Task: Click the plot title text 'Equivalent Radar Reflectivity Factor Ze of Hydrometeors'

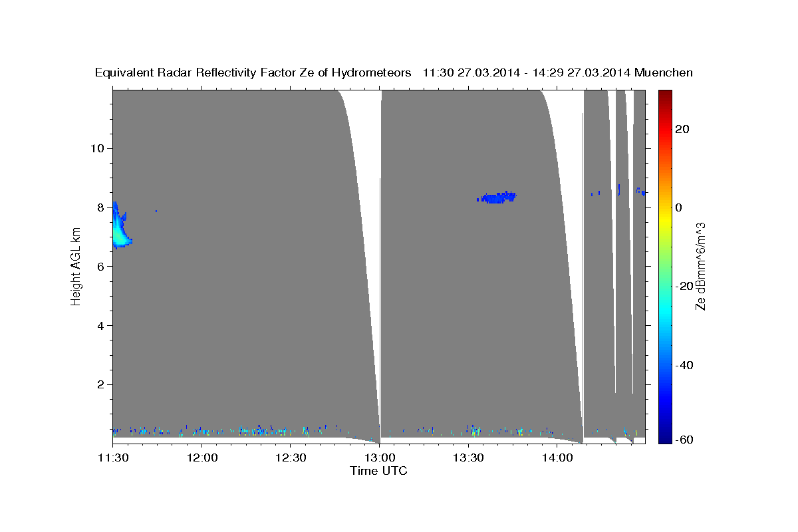Action: coord(253,73)
